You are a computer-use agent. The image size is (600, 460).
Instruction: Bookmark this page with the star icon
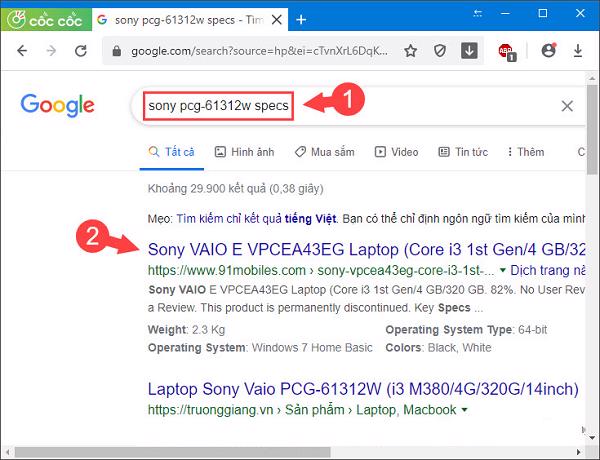pyautogui.click(x=411, y=51)
